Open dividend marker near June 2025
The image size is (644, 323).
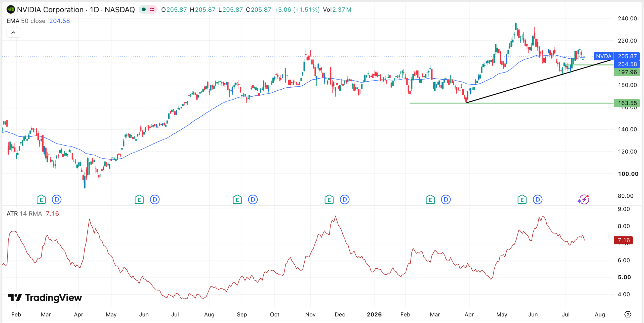[x=155, y=200]
